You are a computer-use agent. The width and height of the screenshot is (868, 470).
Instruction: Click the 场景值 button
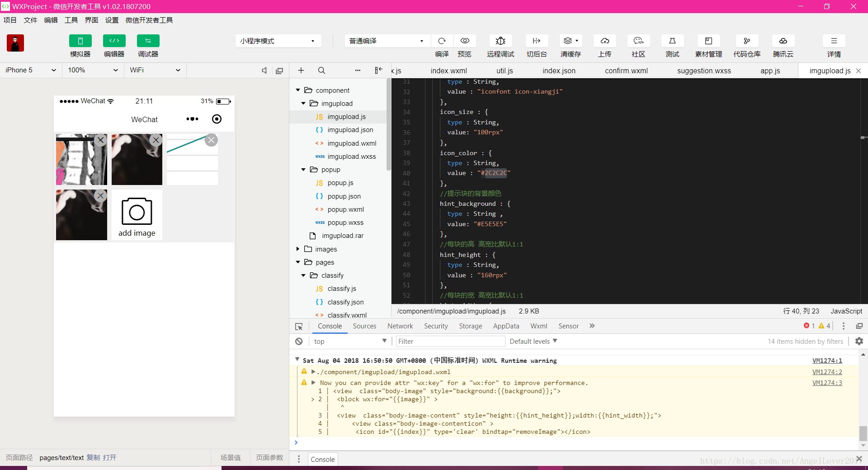231,457
